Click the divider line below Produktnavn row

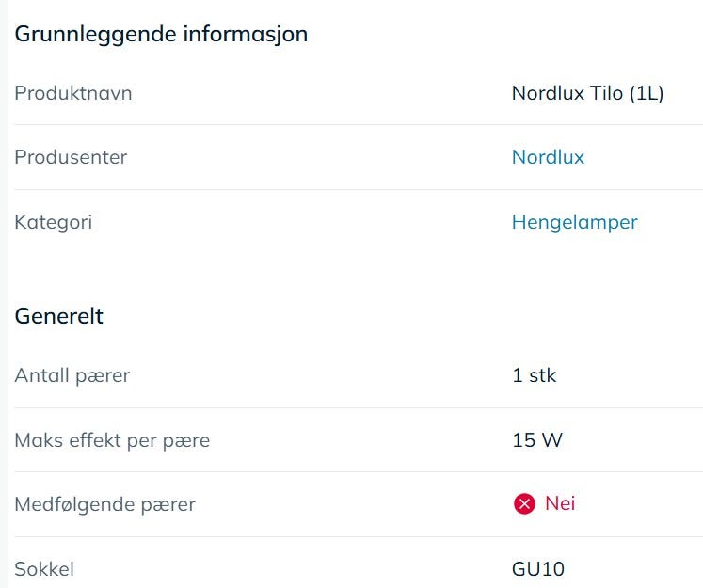(359, 124)
